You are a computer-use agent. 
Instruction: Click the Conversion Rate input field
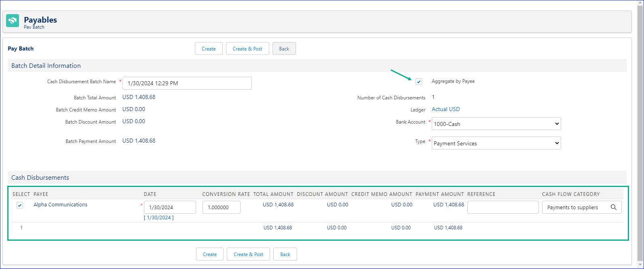click(x=221, y=207)
